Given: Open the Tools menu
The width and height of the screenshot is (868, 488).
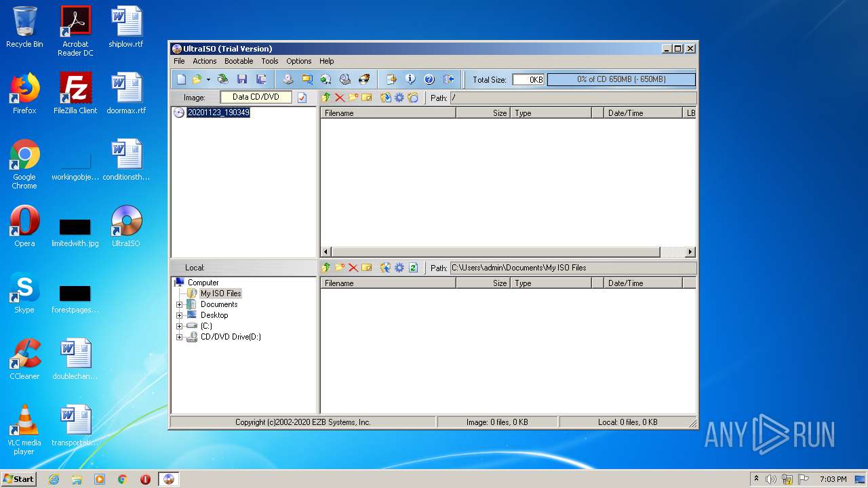Looking at the screenshot, I should [270, 61].
